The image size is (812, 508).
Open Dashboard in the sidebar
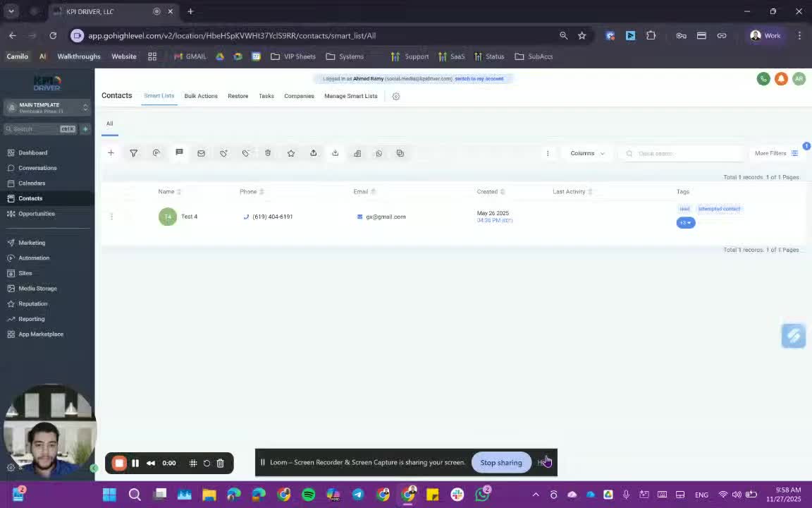(x=32, y=153)
